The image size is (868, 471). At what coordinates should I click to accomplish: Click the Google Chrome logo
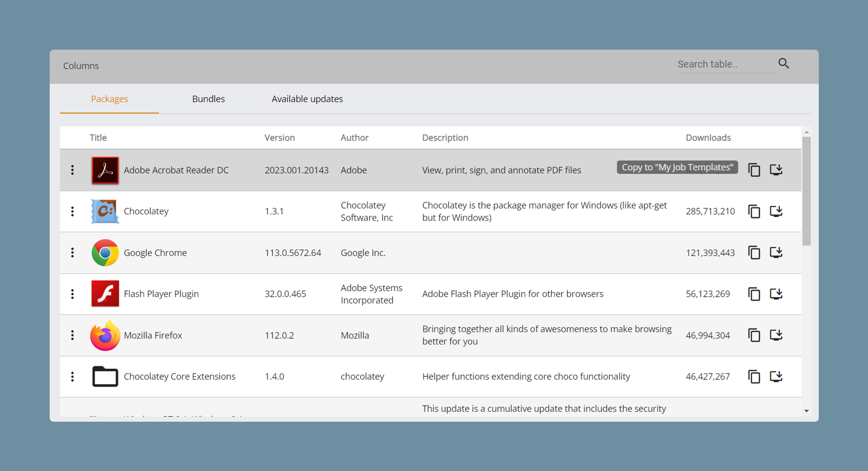pos(105,253)
